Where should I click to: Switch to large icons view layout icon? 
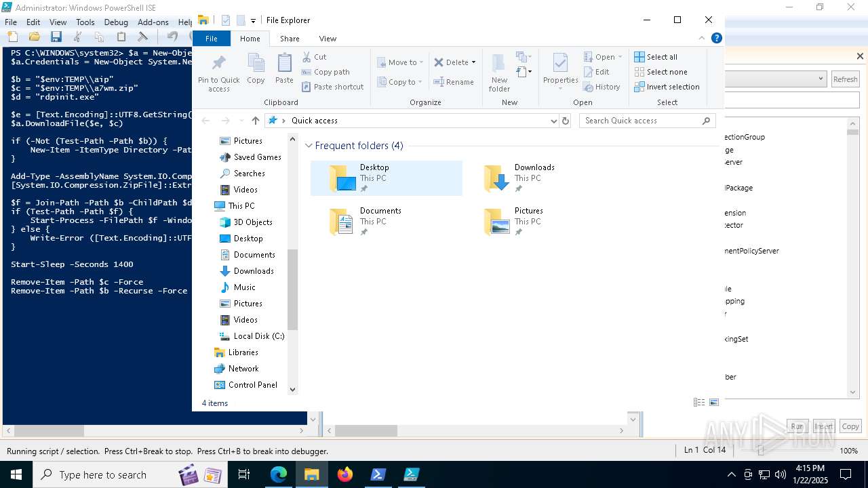[x=714, y=403]
